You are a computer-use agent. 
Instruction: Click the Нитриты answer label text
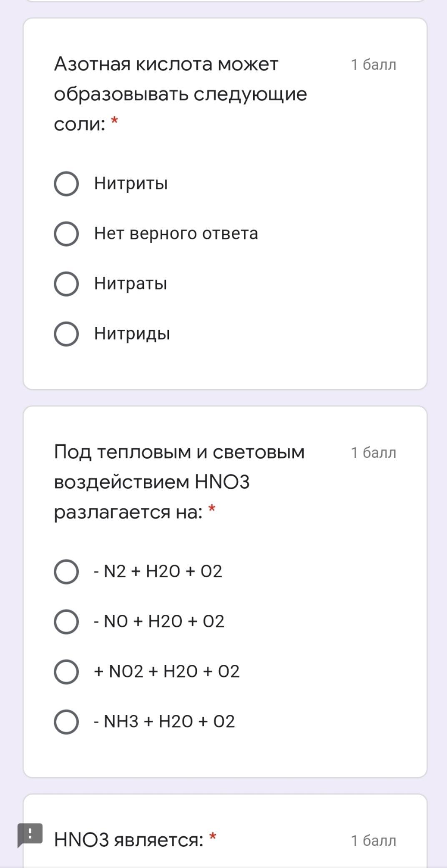click(131, 184)
